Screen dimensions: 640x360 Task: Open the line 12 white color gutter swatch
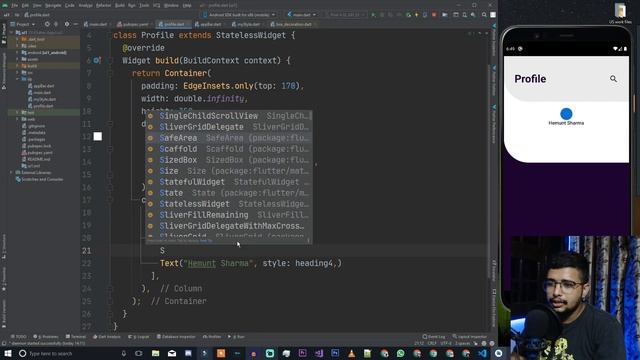tap(98, 136)
